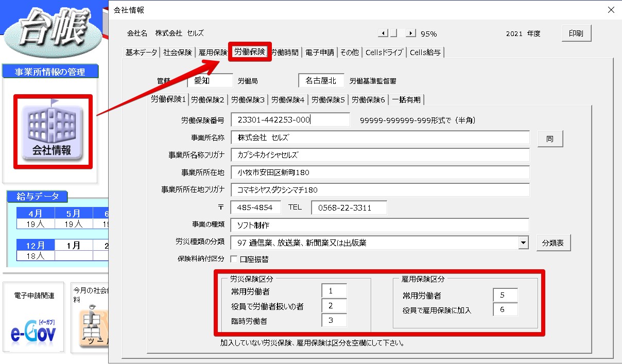The image size is (622, 364).
Task: Click the 同 copy button
Action: point(550,139)
